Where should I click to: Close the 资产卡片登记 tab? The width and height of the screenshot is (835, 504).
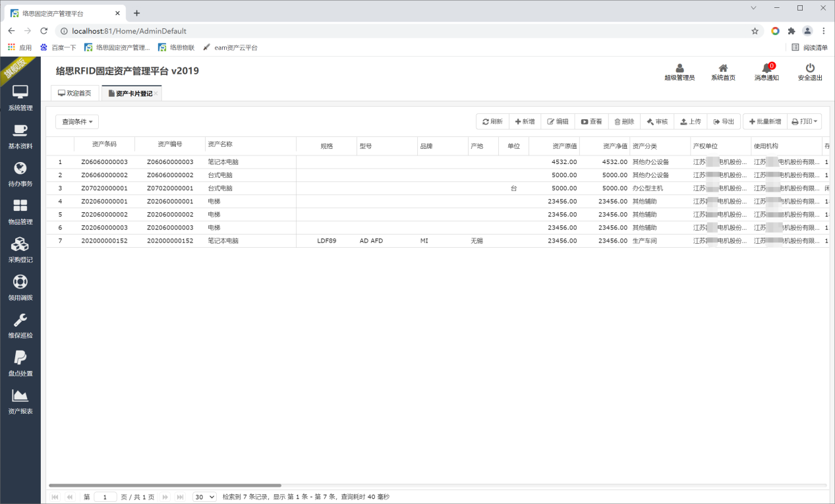[x=156, y=94]
